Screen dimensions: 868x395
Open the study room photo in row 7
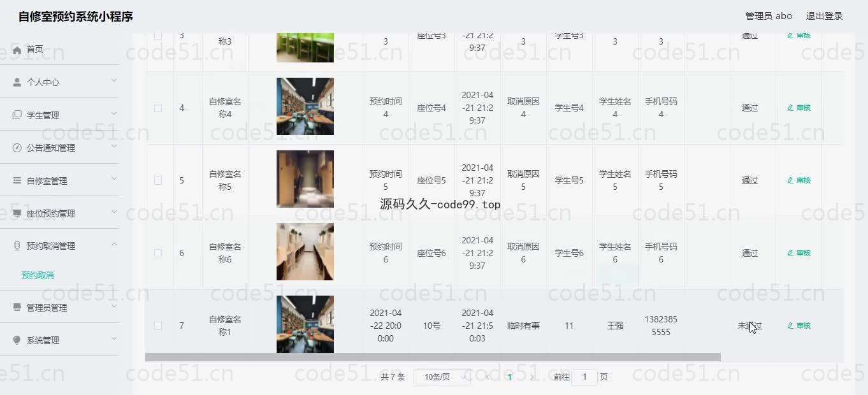[x=305, y=324]
